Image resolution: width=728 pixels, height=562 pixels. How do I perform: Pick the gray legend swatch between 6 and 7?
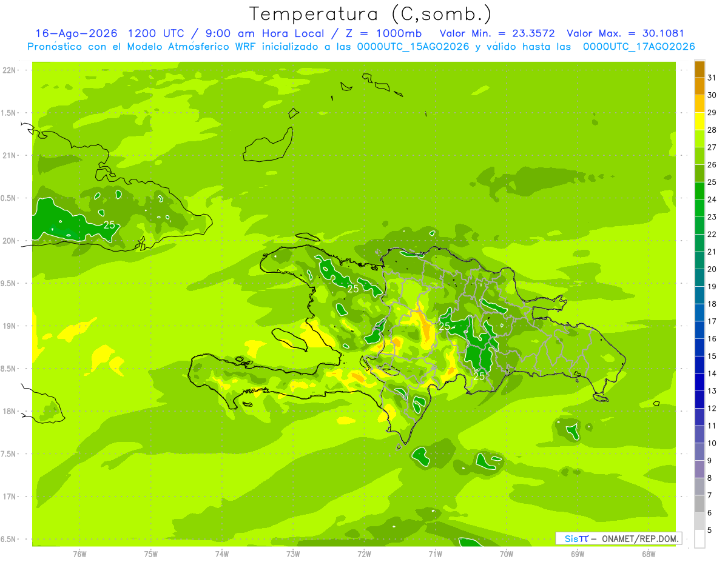point(699,504)
